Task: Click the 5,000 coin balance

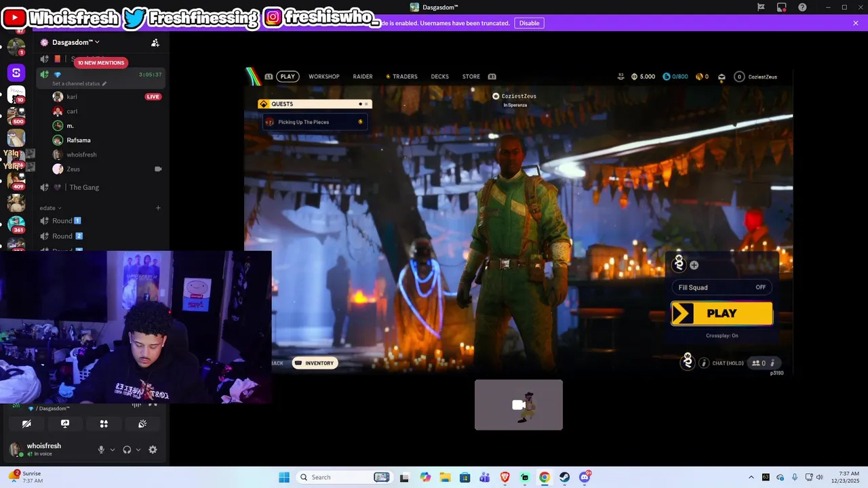Action: [x=643, y=77]
